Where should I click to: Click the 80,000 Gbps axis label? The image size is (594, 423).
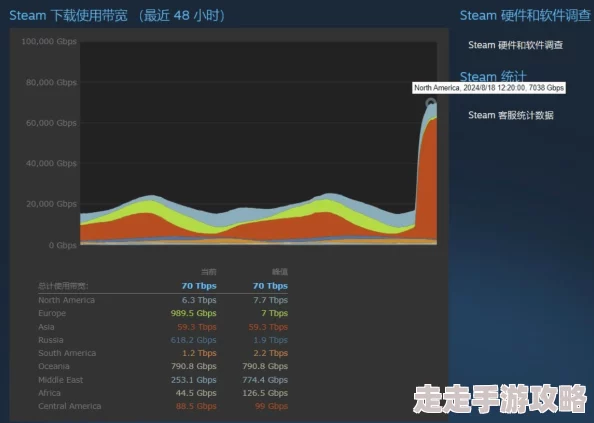point(51,82)
